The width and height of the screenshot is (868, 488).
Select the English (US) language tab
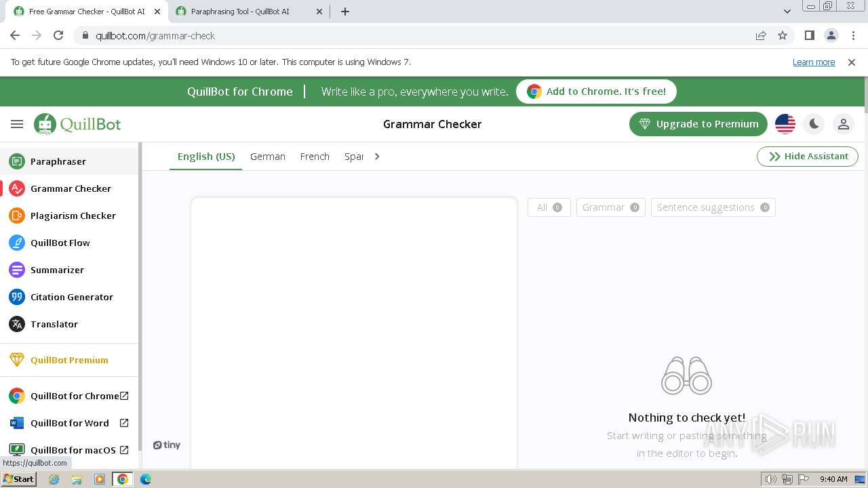[x=206, y=157]
